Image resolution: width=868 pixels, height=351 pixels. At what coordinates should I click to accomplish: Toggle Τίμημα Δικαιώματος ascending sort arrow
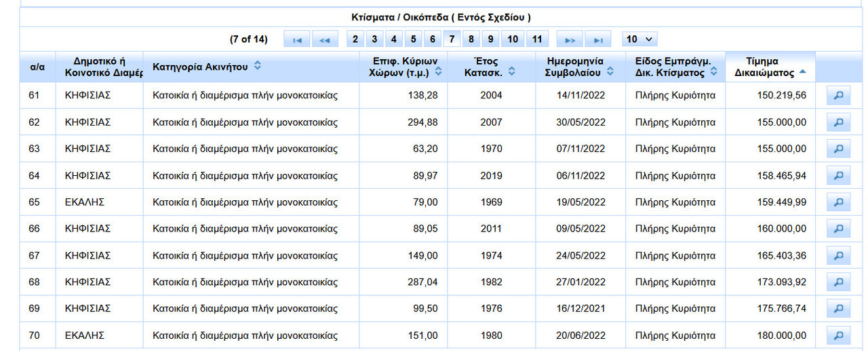click(802, 71)
